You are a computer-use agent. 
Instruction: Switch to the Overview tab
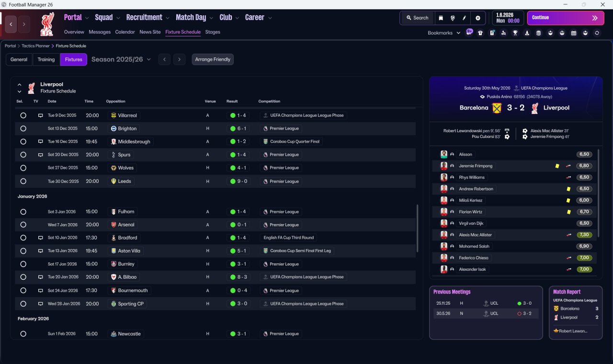tap(74, 32)
